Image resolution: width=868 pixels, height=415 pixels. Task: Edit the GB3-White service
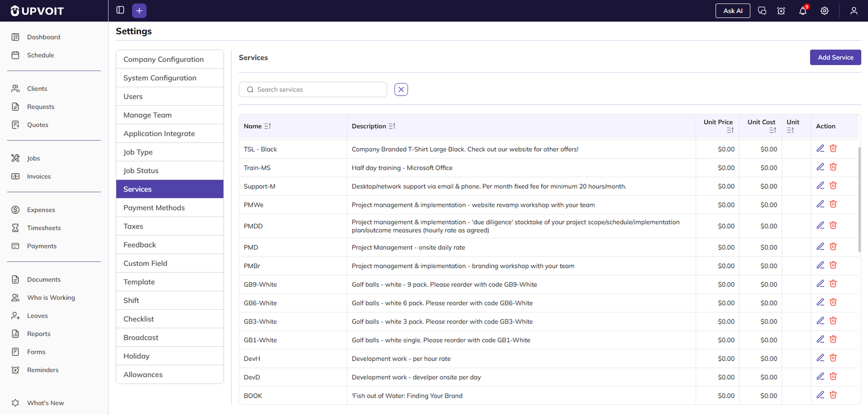[x=820, y=321]
